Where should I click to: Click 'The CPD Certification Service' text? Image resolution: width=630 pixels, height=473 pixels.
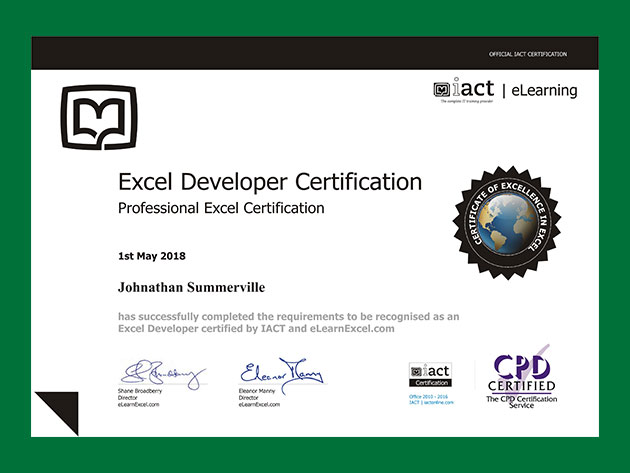pyautogui.click(x=522, y=402)
